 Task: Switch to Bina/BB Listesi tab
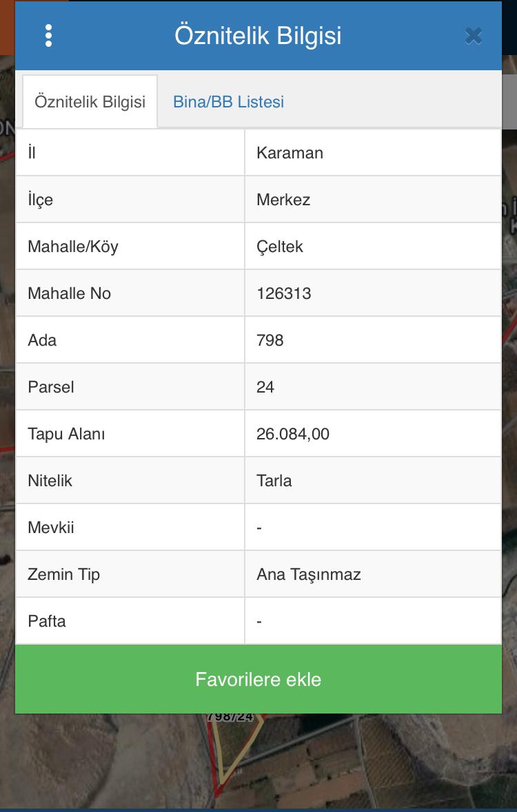click(x=228, y=102)
